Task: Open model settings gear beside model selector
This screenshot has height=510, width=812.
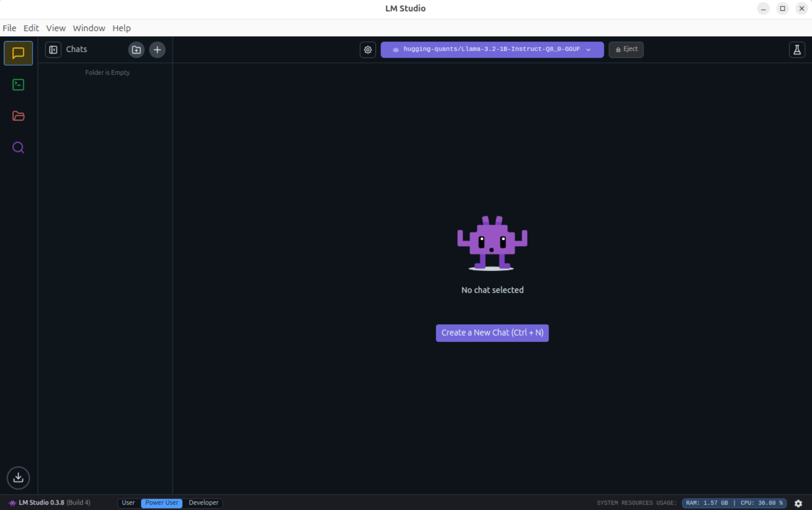Action: (368, 50)
